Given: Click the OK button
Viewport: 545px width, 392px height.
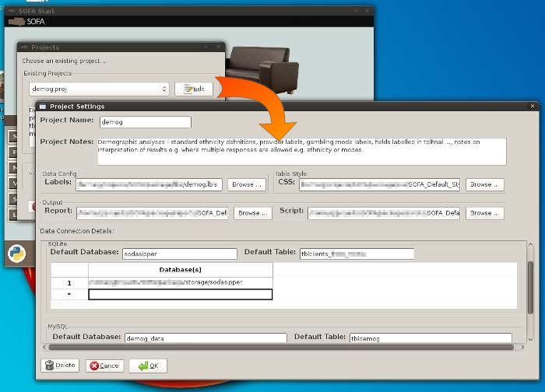Looking at the screenshot, I should (149, 366).
